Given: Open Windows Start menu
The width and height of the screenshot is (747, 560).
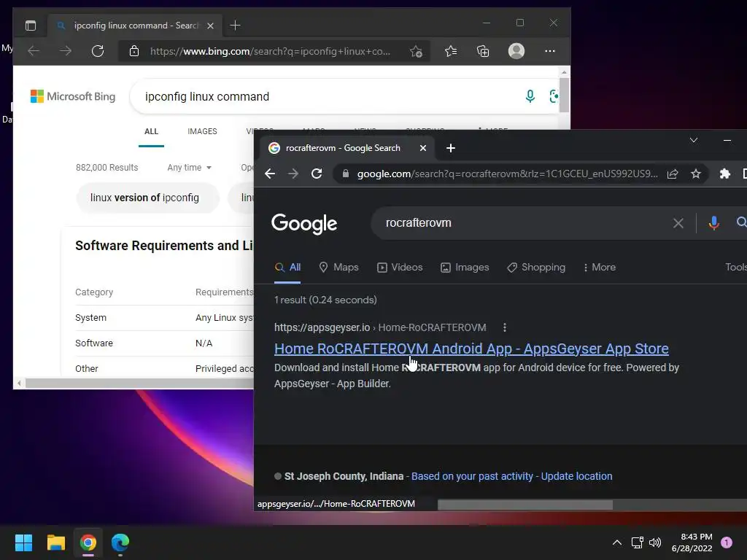Looking at the screenshot, I should coord(23,542).
